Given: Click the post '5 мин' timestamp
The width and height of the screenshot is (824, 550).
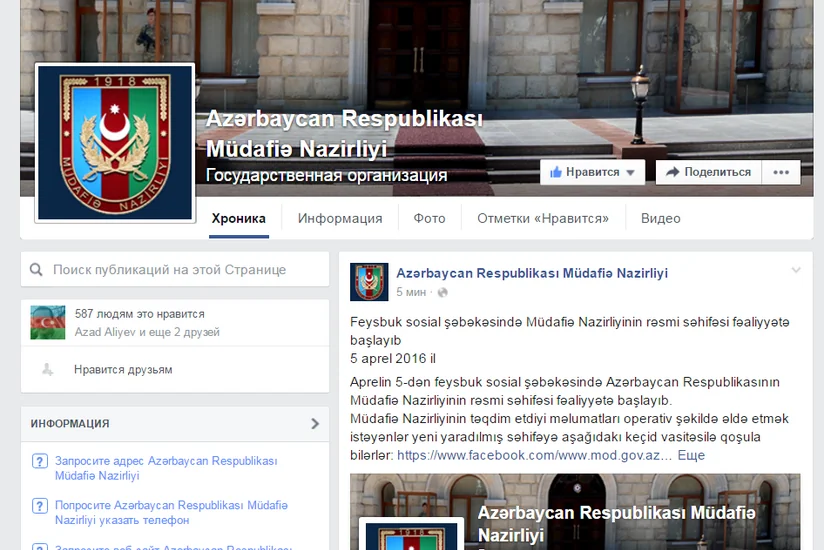Looking at the screenshot, I should tap(411, 292).
